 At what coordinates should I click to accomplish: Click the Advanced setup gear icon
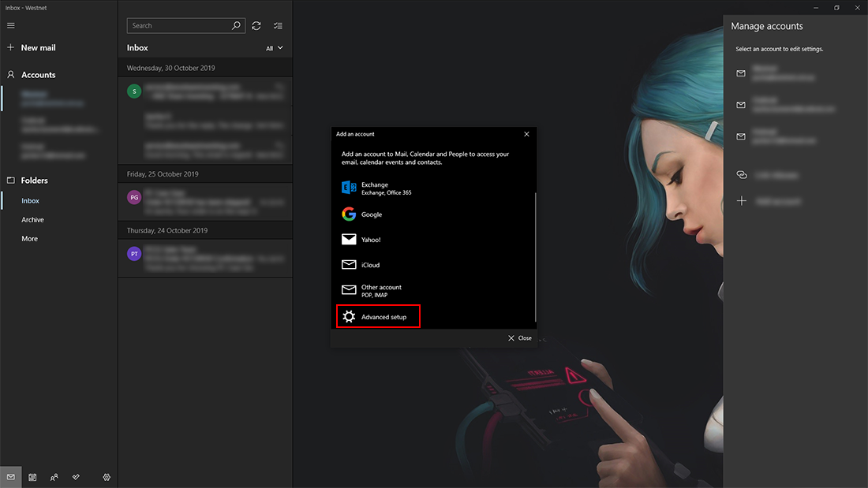(349, 316)
